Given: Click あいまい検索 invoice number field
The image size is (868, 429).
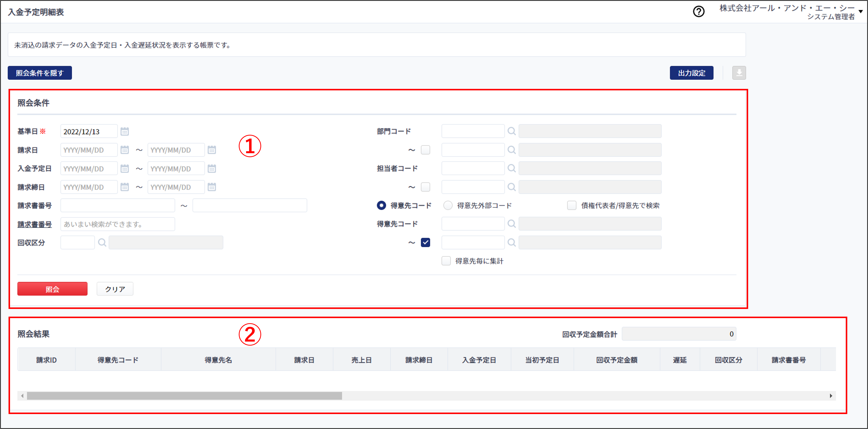Looking at the screenshot, I should pyautogui.click(x=117, y=224).
